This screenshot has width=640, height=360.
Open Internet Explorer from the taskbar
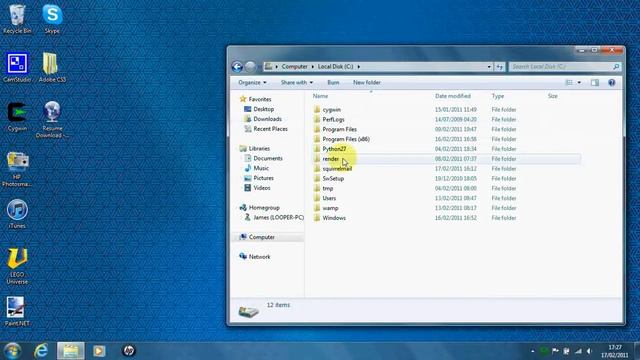[x=41, y=351]
